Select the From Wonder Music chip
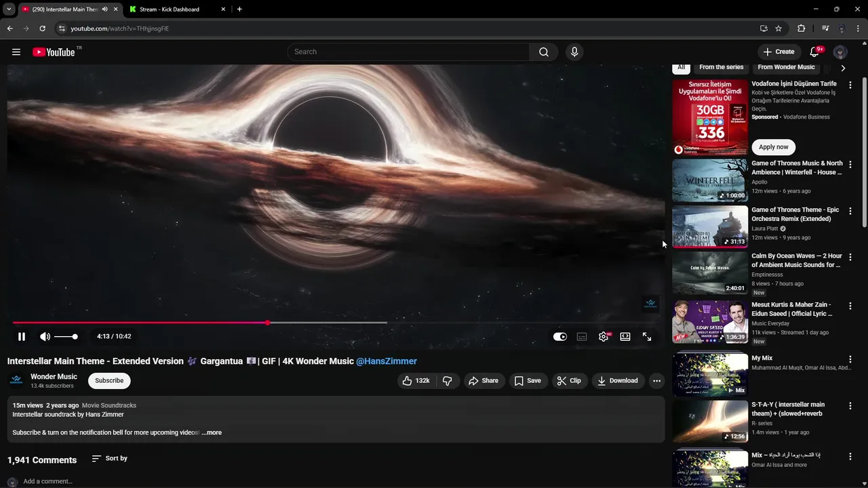Screen dimensions: 868x488 pyautogui.click(x=787, y=67)
